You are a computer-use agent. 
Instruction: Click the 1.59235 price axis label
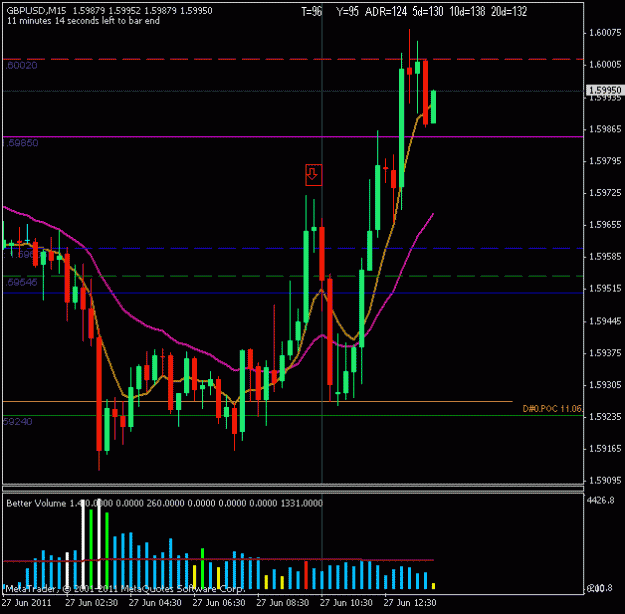point(605,417)
